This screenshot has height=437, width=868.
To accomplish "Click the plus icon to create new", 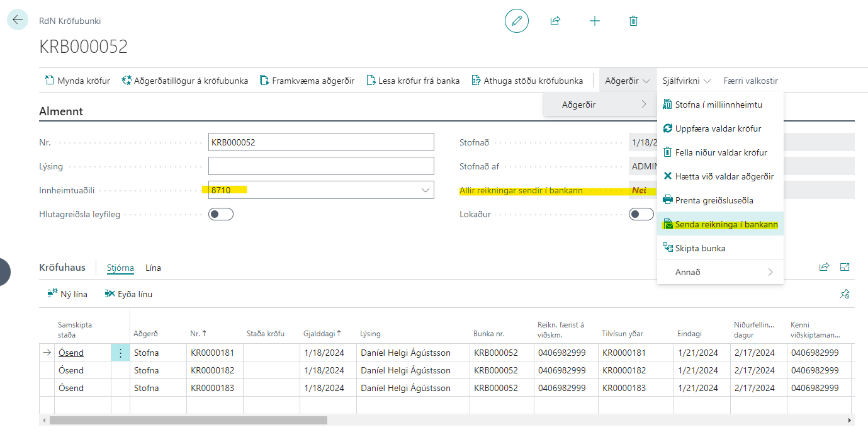I will coord(594,21).
